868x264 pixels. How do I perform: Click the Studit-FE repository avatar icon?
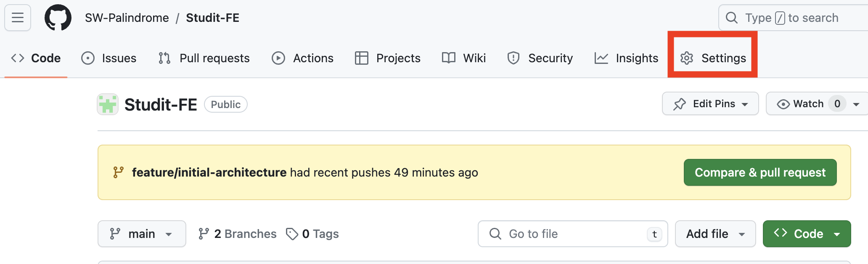point(108,104)
